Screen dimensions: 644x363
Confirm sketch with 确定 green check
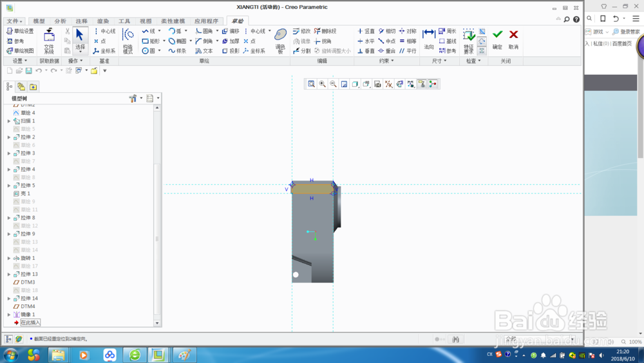tap(497, 39)
